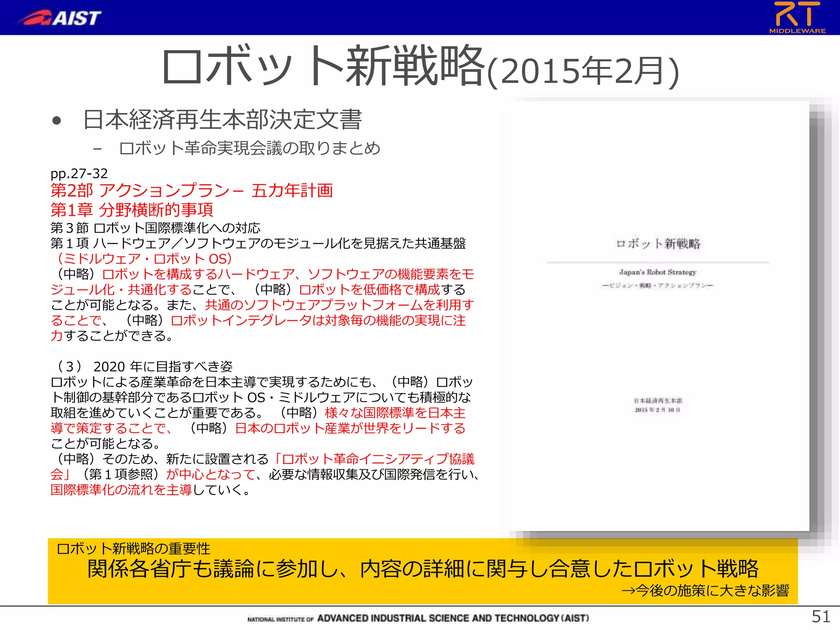Screen dimensions: 840x630
Task: Click the page reference pp.27-32
Action: tap(79, 173)
